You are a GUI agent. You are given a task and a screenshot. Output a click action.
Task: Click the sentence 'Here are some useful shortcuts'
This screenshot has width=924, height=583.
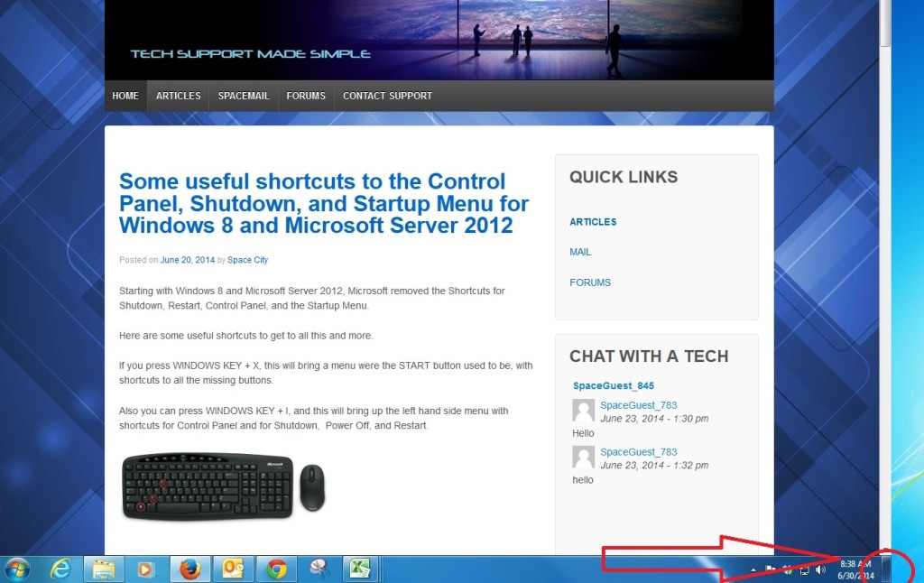point(245,336)
